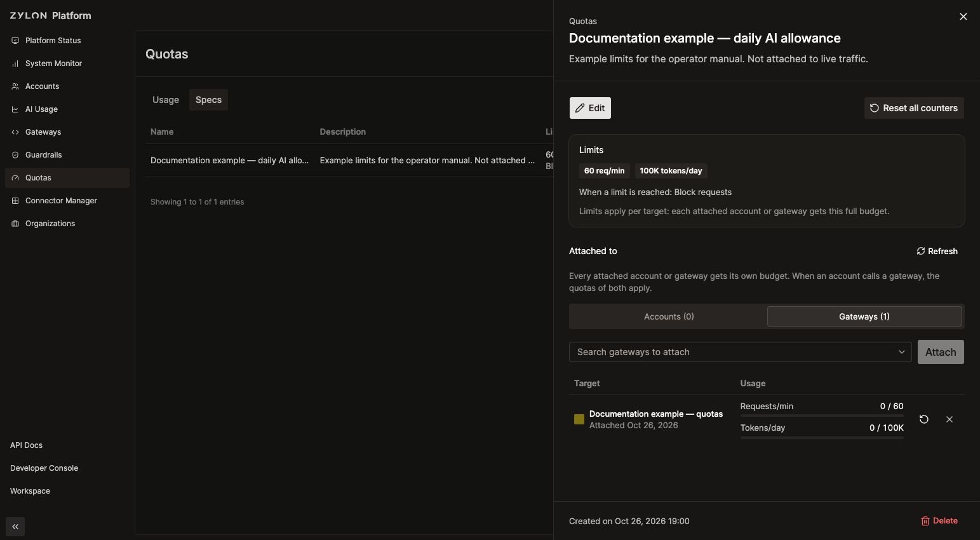Click the Attach button

click(x=941, y=352)
